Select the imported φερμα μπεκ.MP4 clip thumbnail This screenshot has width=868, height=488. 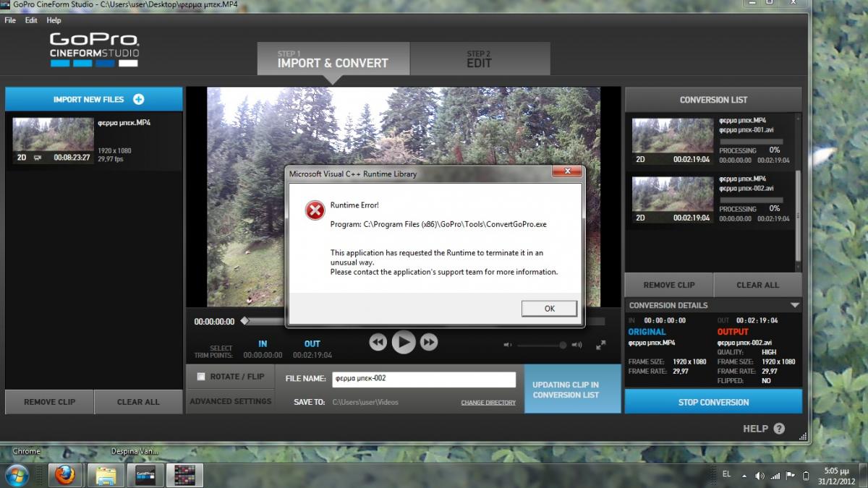tap(53, 140)
